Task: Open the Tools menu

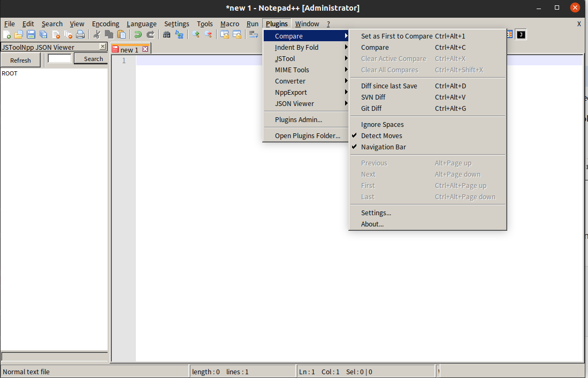Action: coord(205,24)
